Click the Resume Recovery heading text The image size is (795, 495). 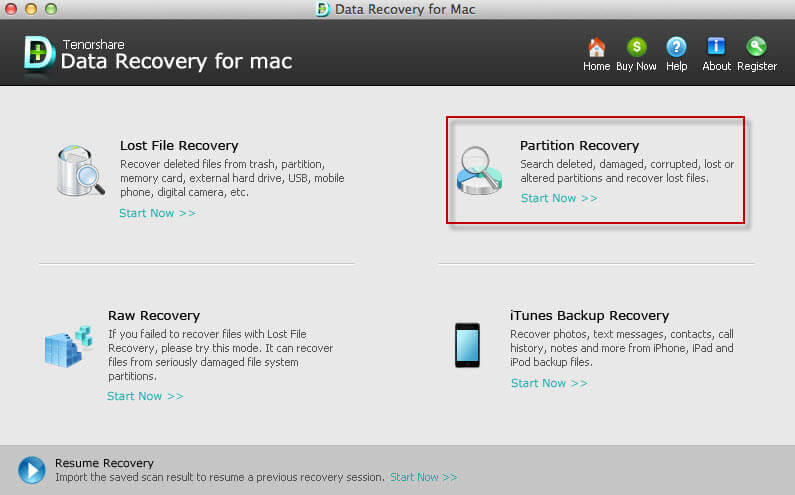click(x=104, y=463)
